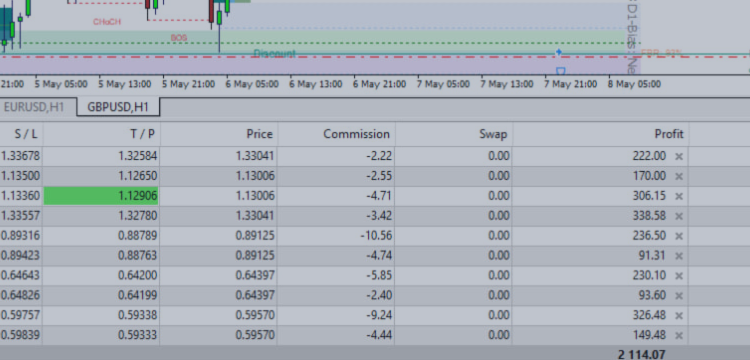Viewport: 750px width, 360px height.
Task: Select S/L value 0.64643
Action: tap(21, 276)
